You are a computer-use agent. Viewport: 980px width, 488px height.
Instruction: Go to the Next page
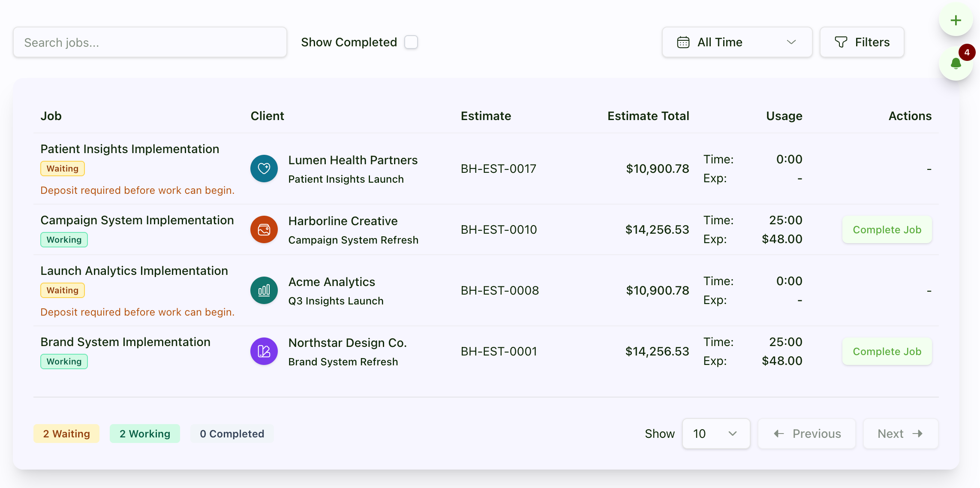[901, 434]
